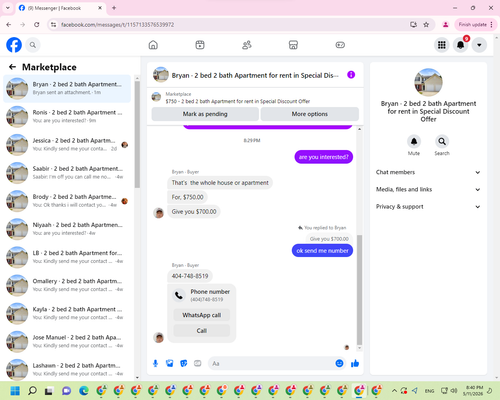
Task: Click Finish update browser button
Action: coord(475,25)
